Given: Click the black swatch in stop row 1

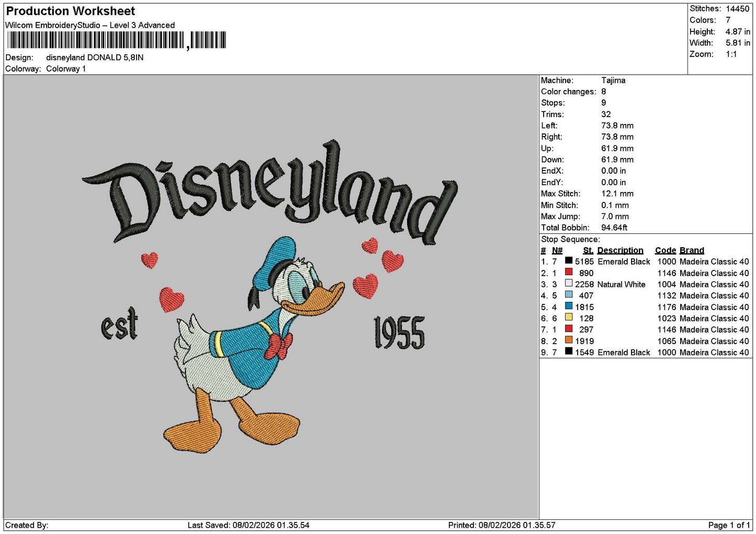Looking at the screenshot, I should [569, 260].
